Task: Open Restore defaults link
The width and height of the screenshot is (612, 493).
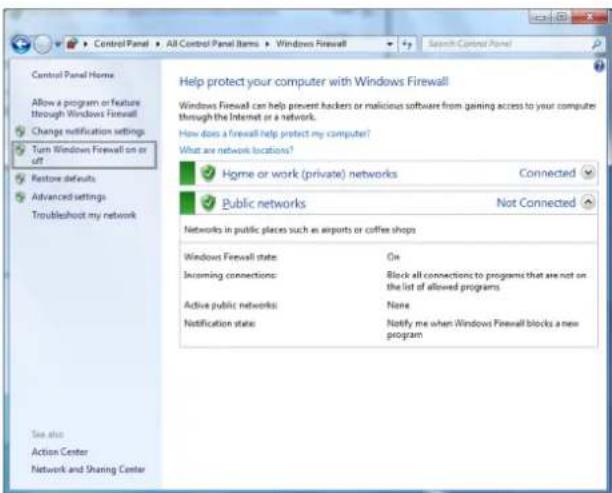Action: click(x=63, y=179)
